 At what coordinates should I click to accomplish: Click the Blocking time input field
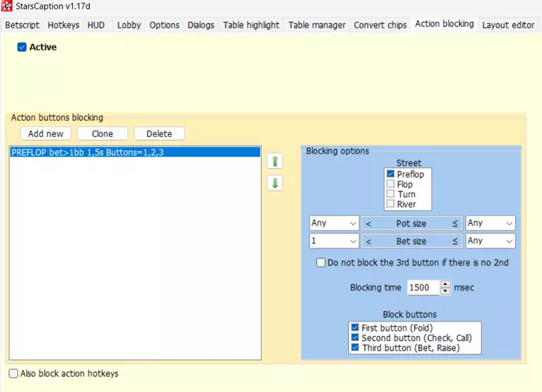(423, 287)
